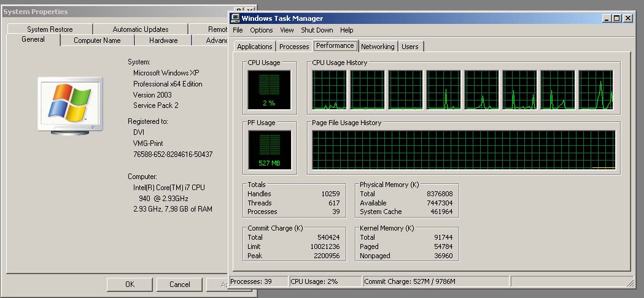Viewport: 644px width, 298px height.
Task: Click Commit Charge Limit 10021236
Action: tap(325, 246)
